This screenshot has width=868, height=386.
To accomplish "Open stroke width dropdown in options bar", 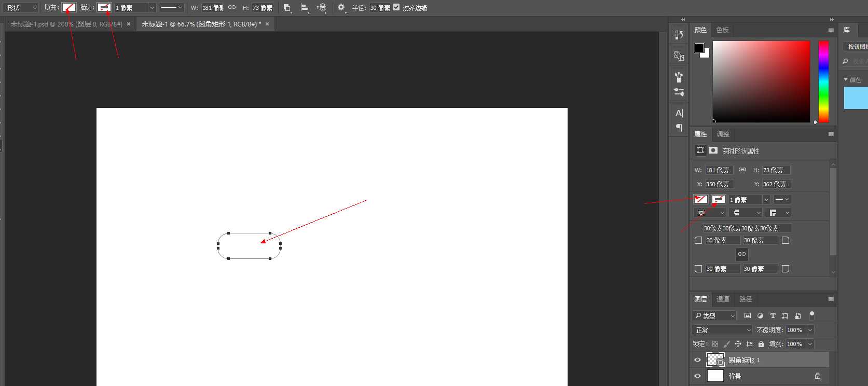I will [x=152, y=8].
